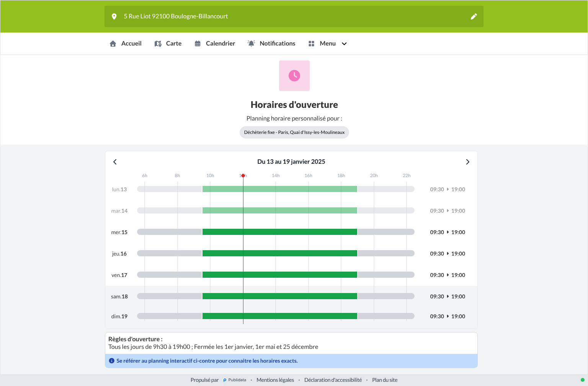
Task: Click the 22h hour label on timeline
Action: click(407, 176)
